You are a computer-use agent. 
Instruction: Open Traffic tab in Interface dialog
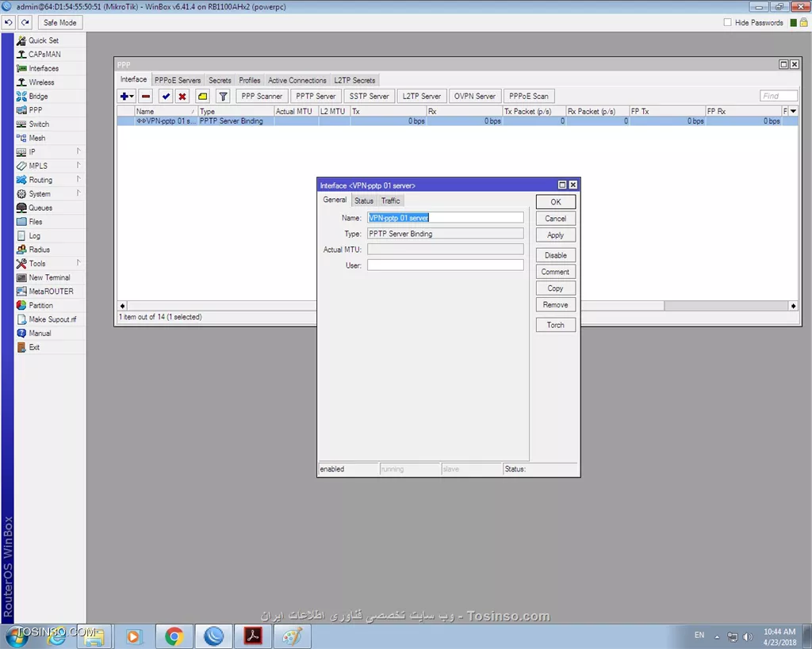click(x=390, y=200)
